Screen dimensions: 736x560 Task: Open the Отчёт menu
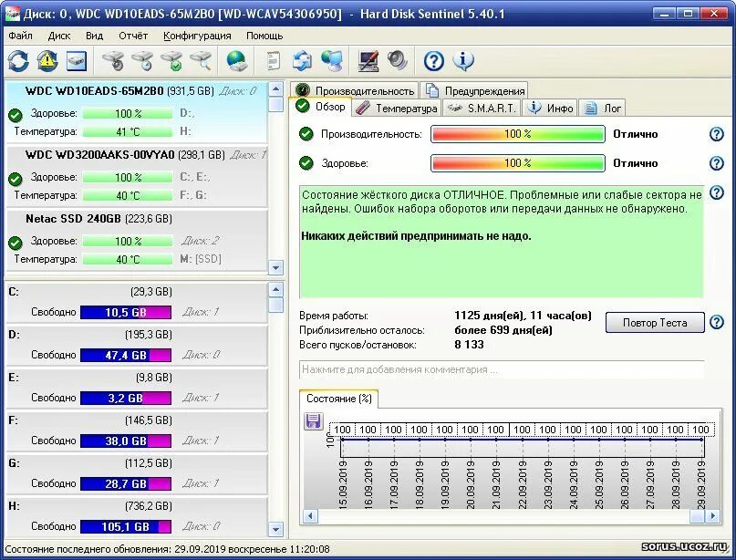pyautogui.click(x=133, y=36)
